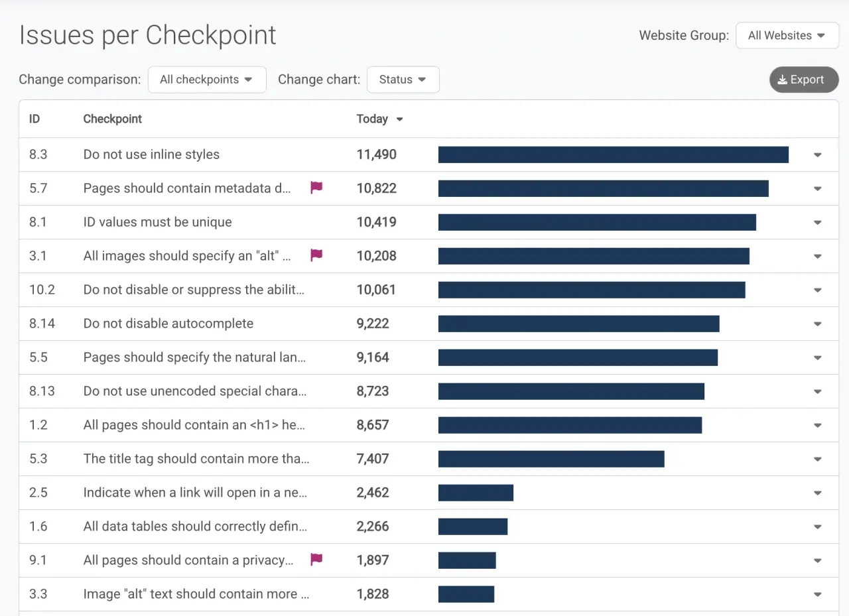Click the bar for 11,490 inline styles issues
The image size is (849, 616).
(x=614, y=154)
